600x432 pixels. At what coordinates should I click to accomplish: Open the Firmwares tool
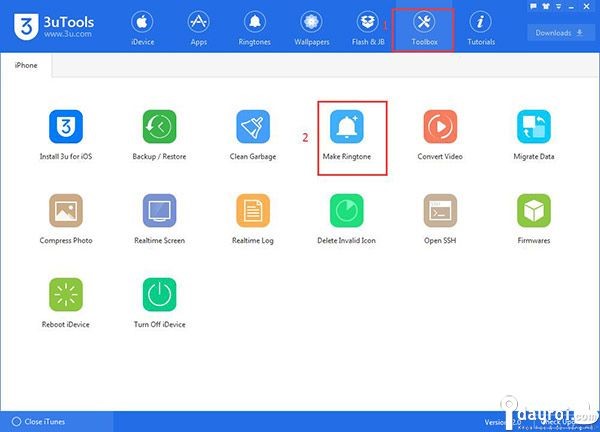[x=533, y=211]
